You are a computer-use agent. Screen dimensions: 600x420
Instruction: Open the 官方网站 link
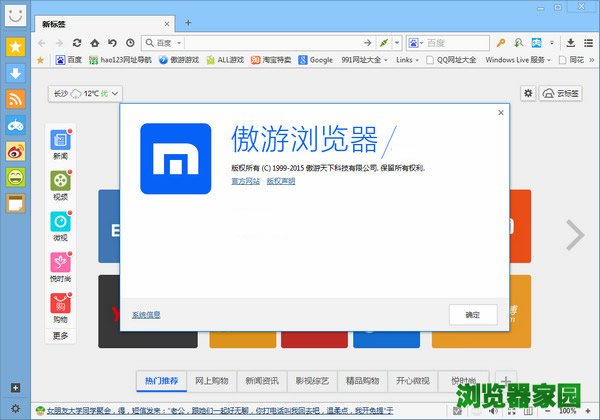click(x=245, y=181)
